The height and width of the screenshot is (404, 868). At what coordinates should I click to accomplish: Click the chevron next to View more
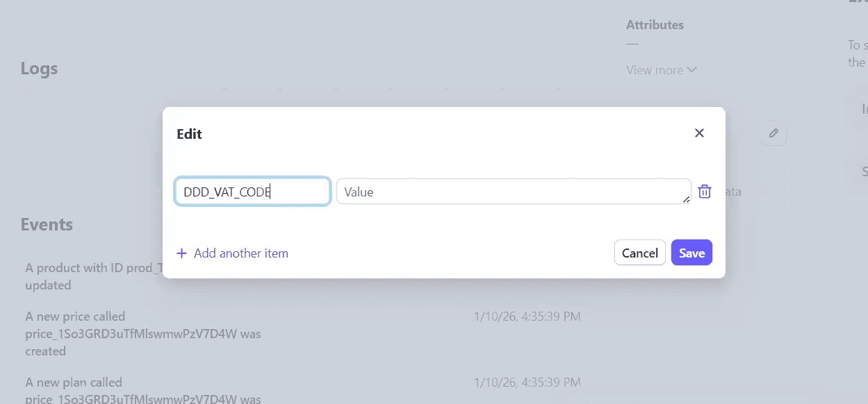[691, 69]
